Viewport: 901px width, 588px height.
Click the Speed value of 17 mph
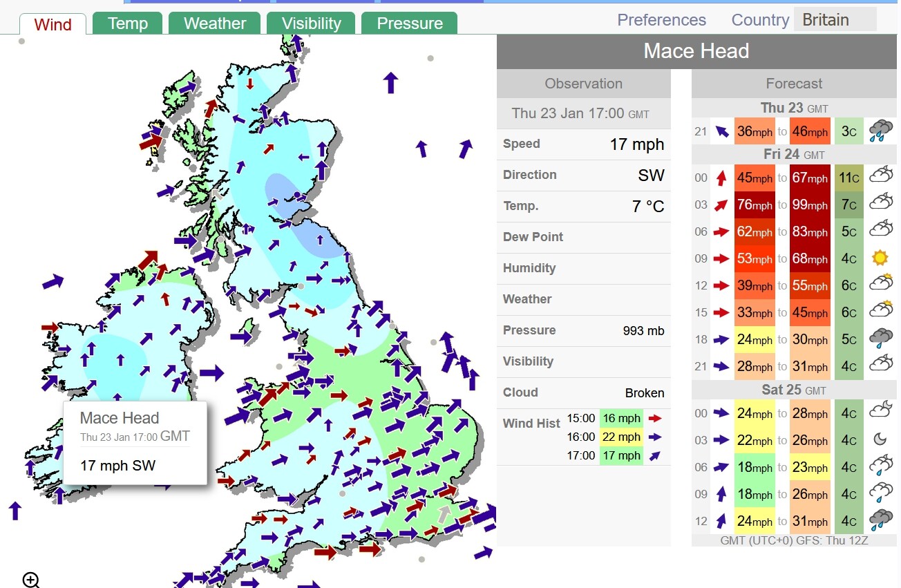[x=636, y=144]
